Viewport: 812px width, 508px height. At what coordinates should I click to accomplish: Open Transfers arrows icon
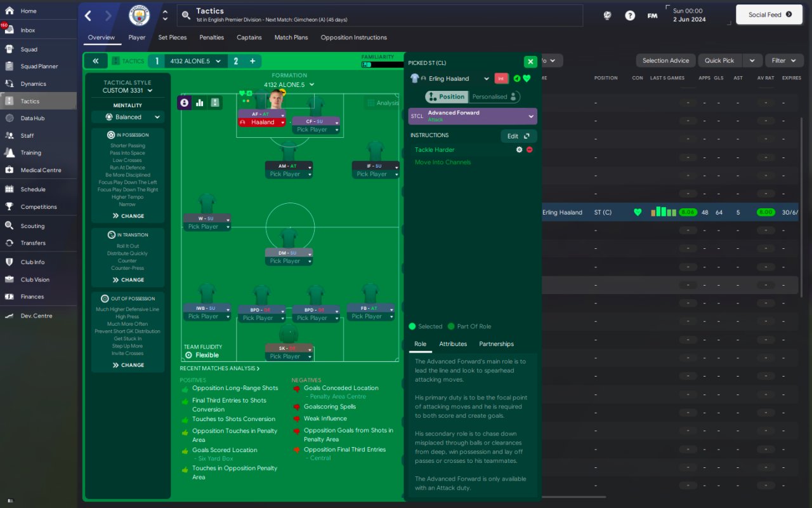pyautogui.click(x=9, y=243)
